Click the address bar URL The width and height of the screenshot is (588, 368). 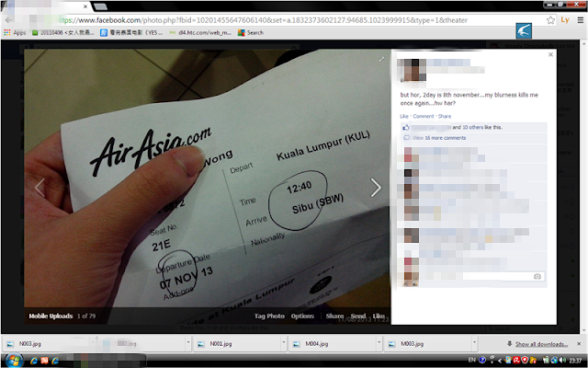click(x=263, y=20)
